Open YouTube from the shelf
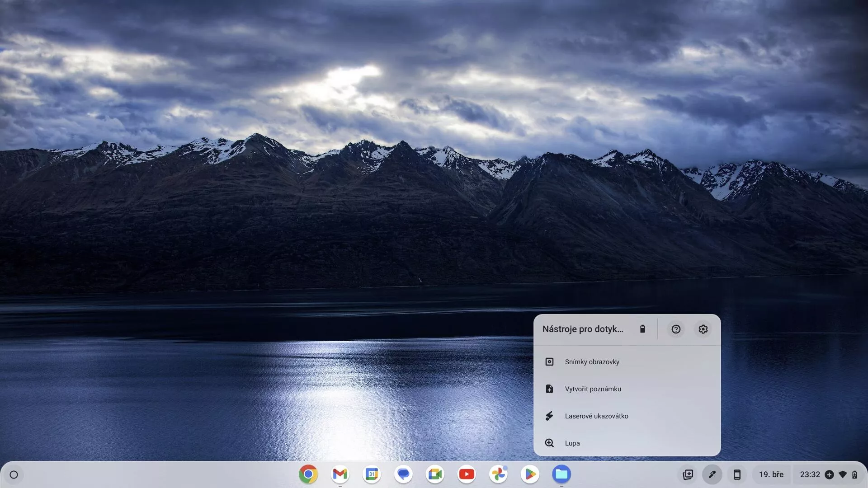This screenshot has width=868, height=488. [x=467, y=474]
